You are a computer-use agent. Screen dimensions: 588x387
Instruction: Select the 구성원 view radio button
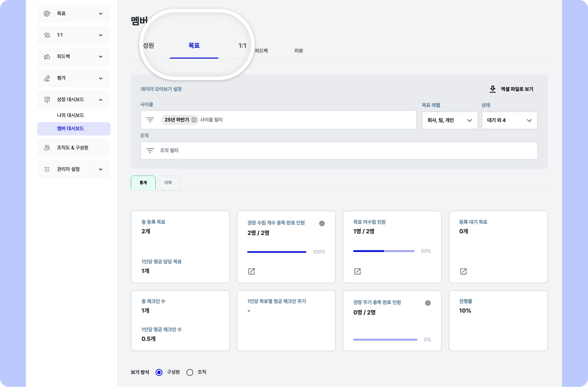coord(159,372)
